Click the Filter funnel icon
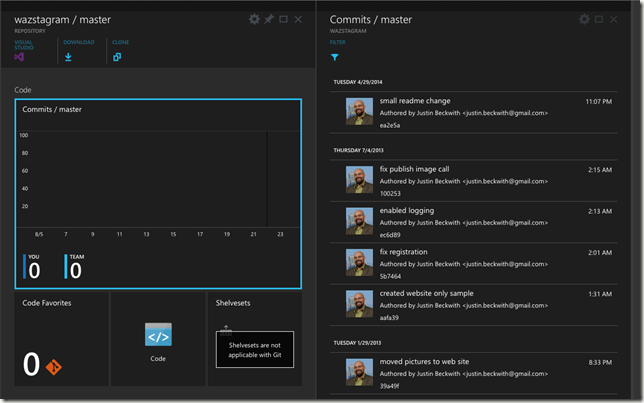The width and height of the screenshot is (644, 403). pyautogui.click(x=335, y=57)
